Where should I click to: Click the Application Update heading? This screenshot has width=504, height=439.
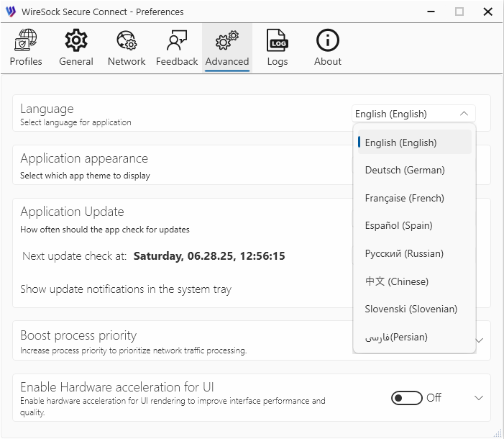tap(72, 212)
